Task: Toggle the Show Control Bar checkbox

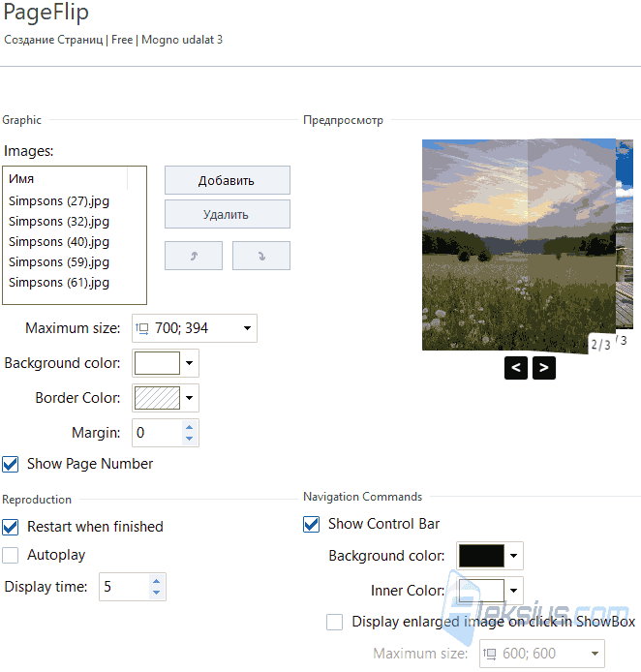Action: point(312,524)
